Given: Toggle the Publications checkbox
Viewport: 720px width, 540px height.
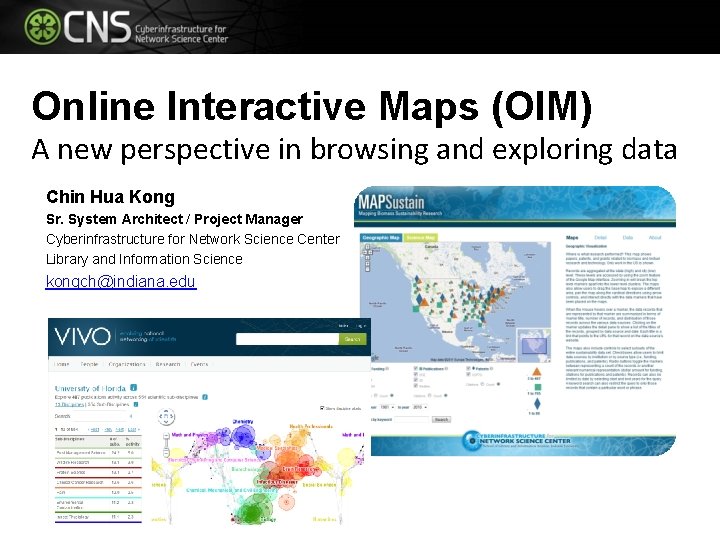Looking at the screenshot, I should 415,368.
